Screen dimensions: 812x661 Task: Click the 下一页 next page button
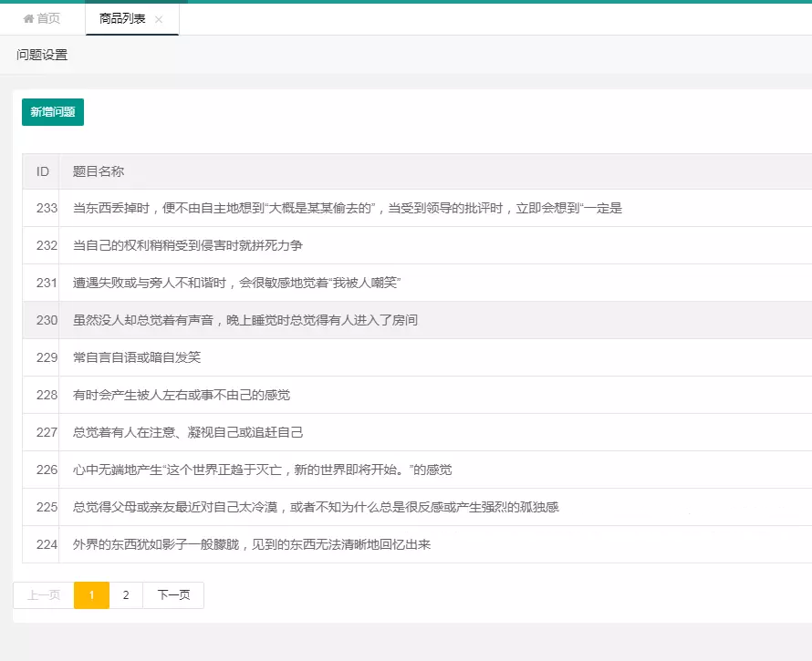(173, 595)
